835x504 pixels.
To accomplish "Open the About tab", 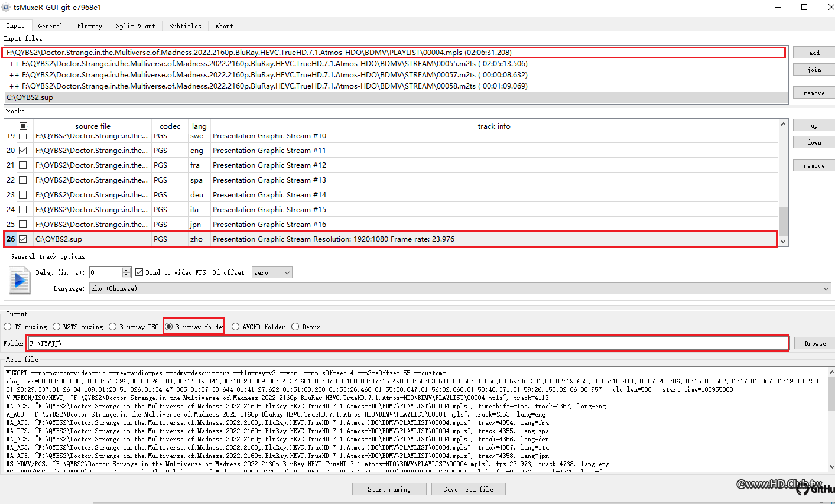I will coord(224,26).
